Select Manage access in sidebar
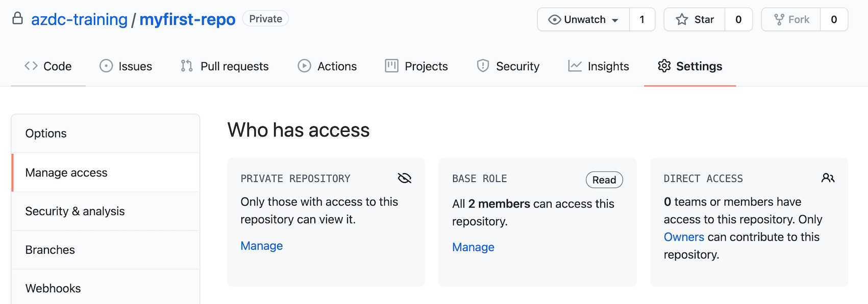The width and height of the screenshot is (868, 304). (x=106, y=173)
